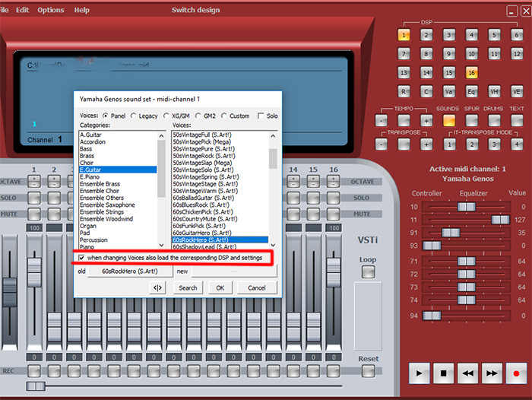
Task: Select 50sVintageSlap (Mega) voice
Action: click(202, 163)
